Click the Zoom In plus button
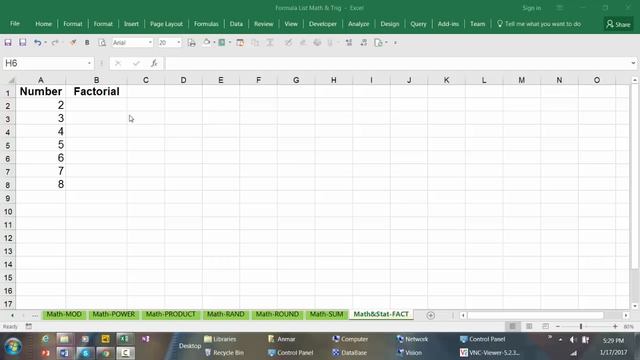Screen dimensions: 640x360 [x=615, y=327]
